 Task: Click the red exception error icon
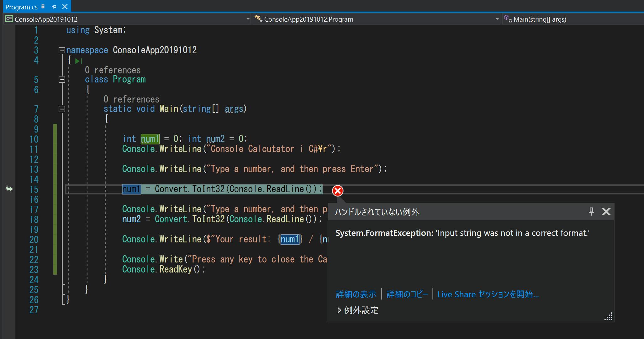pyautogui.click(x=338, y=191)
